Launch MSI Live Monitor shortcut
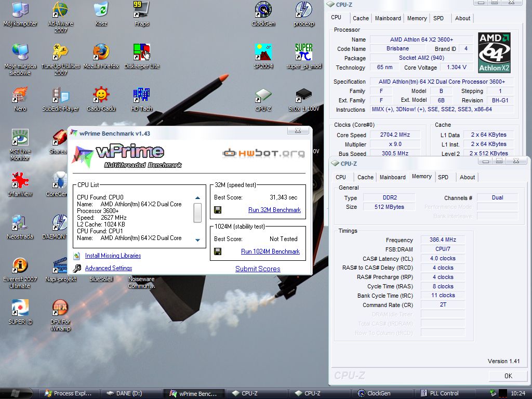The image size is (532, 399). tap(20, 145)
